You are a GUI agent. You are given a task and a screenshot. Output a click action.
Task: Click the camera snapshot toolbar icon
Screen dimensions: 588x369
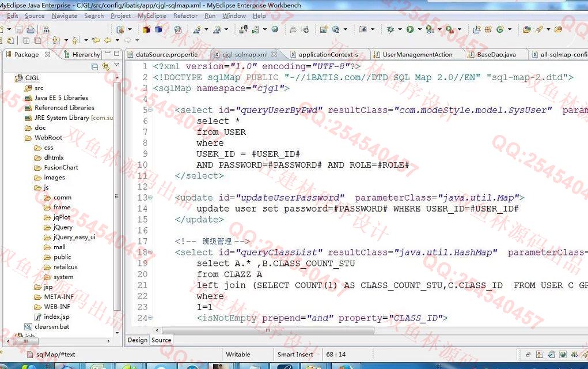click(363, 29)
